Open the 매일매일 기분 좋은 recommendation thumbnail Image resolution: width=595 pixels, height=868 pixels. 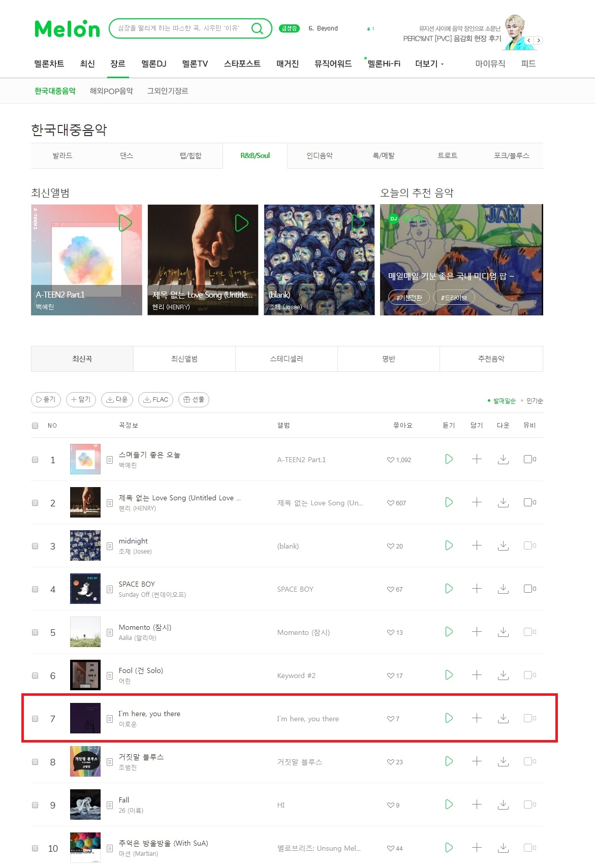click(x=461, y=260)
